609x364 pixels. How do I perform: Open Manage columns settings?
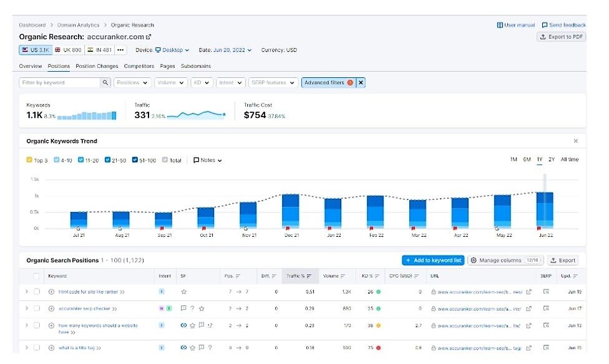click(x=505, y=261)
